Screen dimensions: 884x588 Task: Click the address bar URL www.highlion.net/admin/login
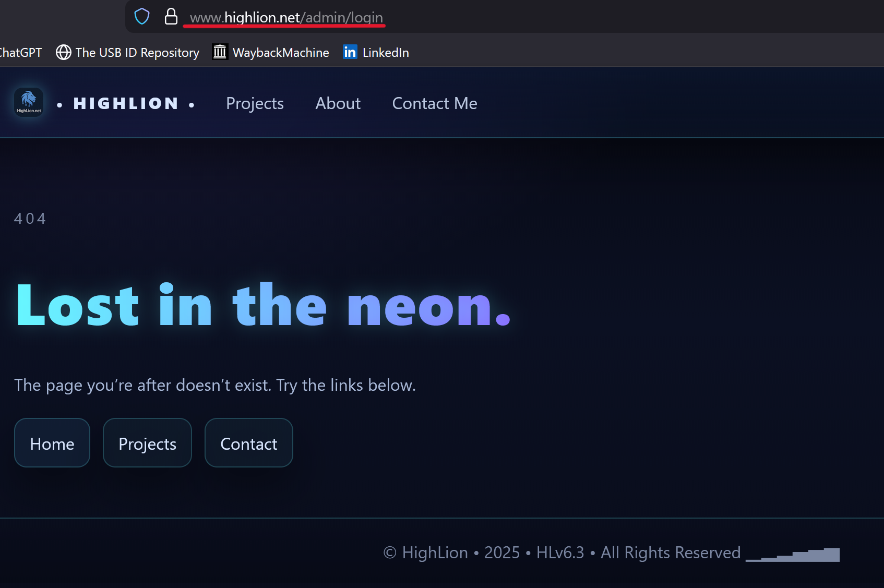286,17
